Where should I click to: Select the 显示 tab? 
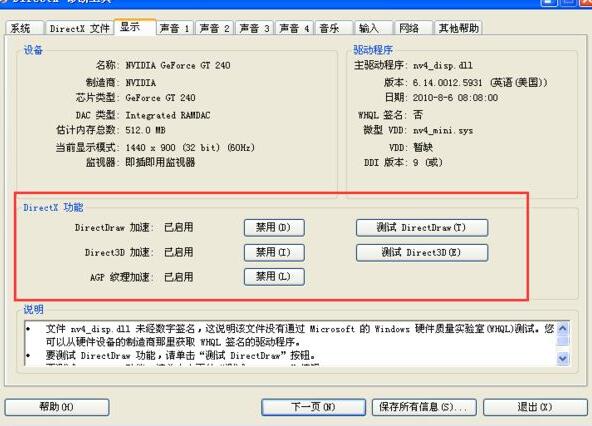click(x=135, y=27)
